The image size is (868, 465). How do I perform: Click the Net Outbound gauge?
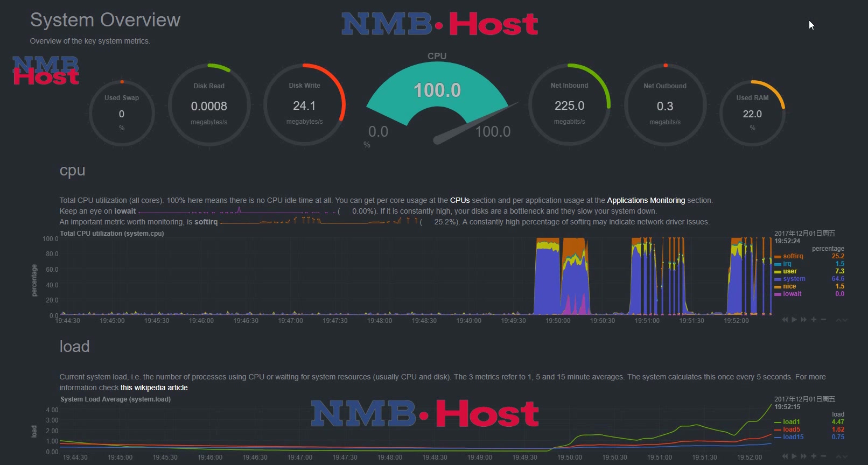[665, 104]
